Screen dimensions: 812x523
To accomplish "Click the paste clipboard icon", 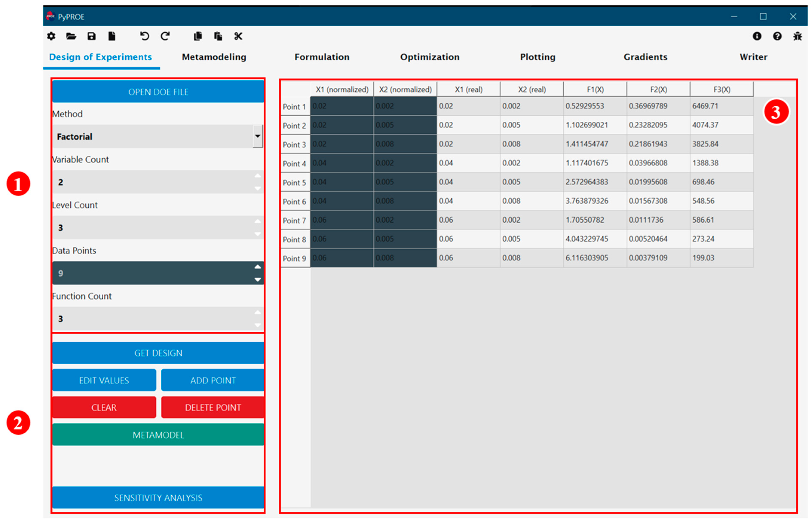I will pos(218,36).
